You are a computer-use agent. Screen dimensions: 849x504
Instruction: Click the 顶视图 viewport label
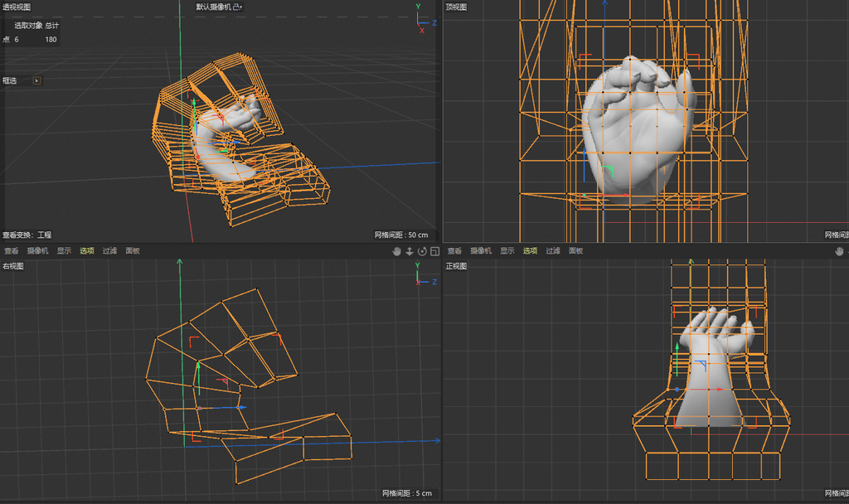[456, 7]
